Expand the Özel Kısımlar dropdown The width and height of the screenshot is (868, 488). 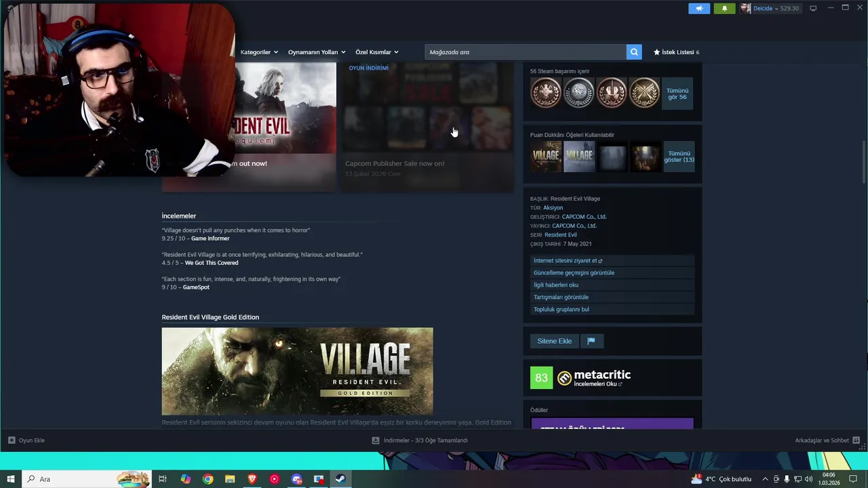pos(376,52)
